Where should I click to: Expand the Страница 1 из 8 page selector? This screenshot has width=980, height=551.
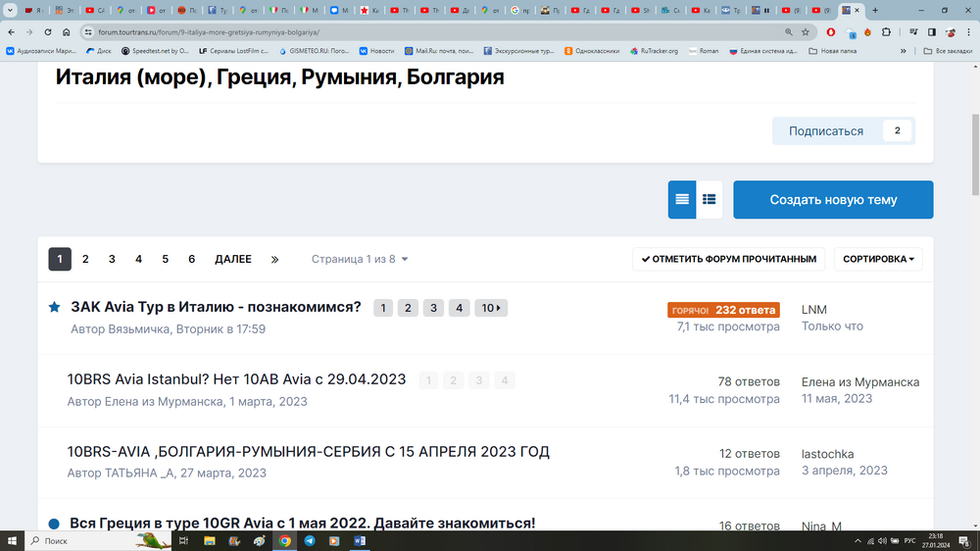(360, 259)
